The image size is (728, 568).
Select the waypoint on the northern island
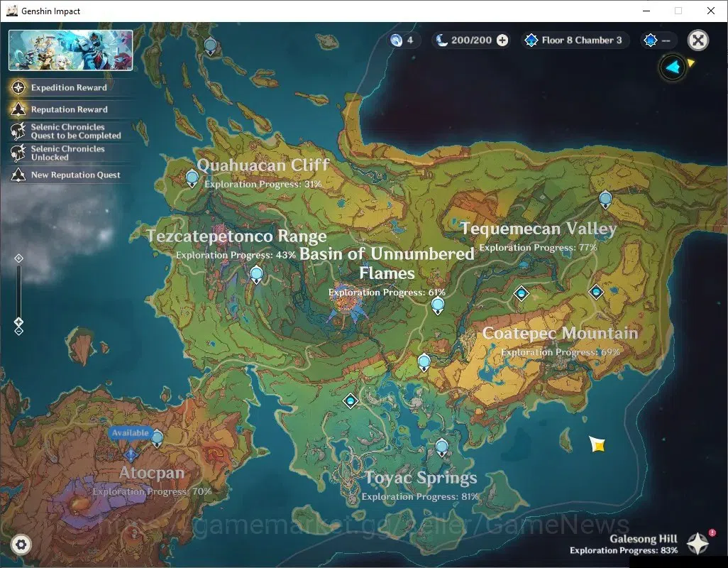click(210, 46)
